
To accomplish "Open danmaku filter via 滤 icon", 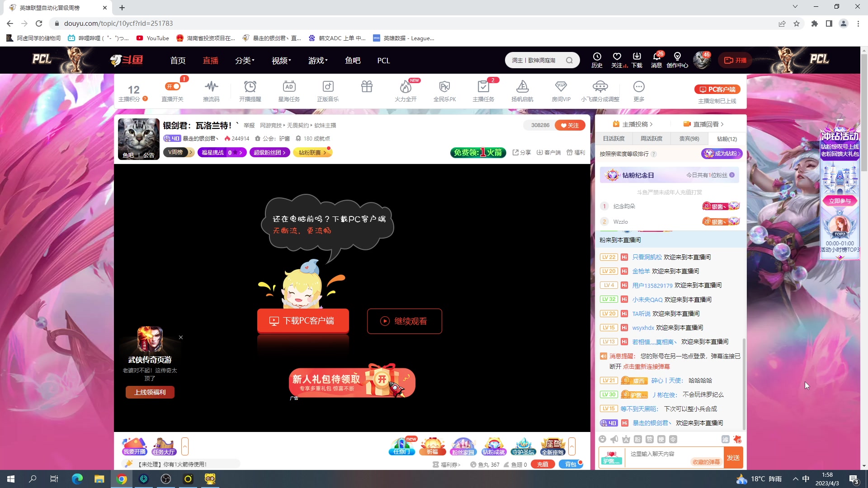I will [726, 439].
